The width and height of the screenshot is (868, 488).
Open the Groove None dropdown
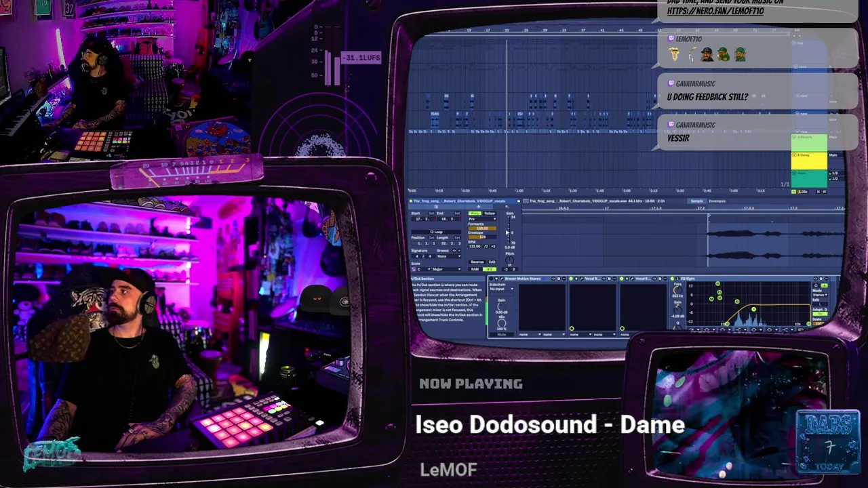(449, 256)
